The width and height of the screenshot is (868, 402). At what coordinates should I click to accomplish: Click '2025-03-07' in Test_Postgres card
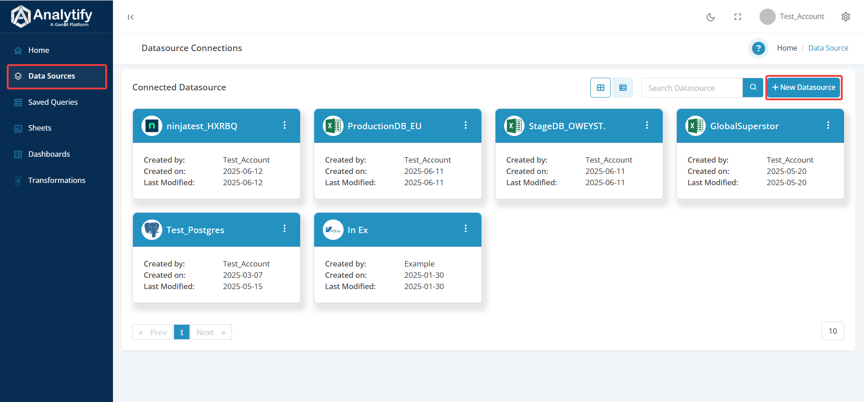pyautogui.click(x=243, y=275)
